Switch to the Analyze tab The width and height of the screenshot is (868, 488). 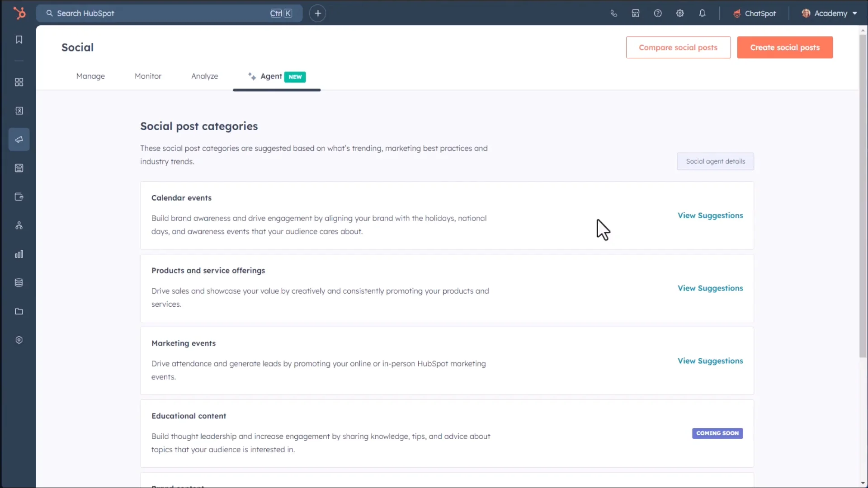pyautogui.click(x=204, y=76)
